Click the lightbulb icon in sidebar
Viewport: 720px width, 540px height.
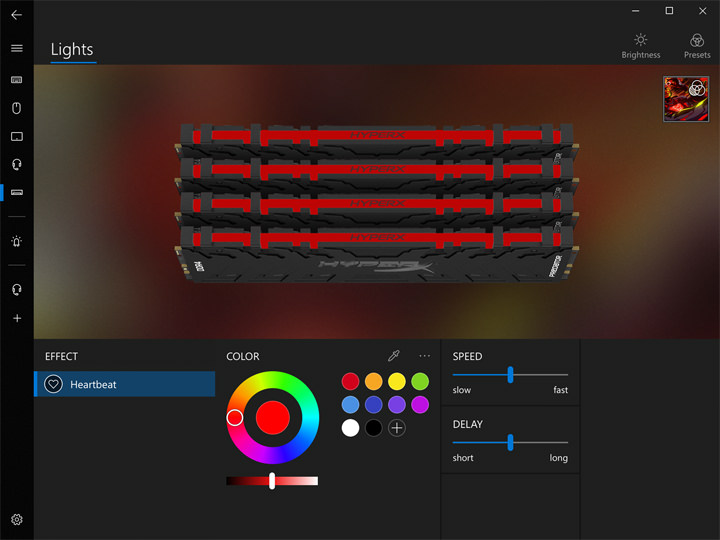[17, 242]
